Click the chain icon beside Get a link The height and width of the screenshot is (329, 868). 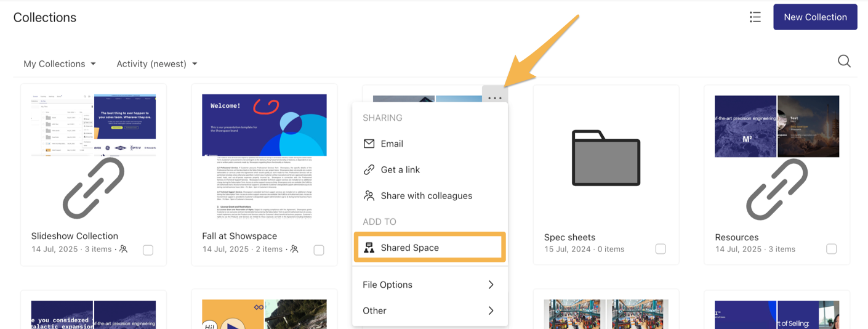click(x=369, y=169)
